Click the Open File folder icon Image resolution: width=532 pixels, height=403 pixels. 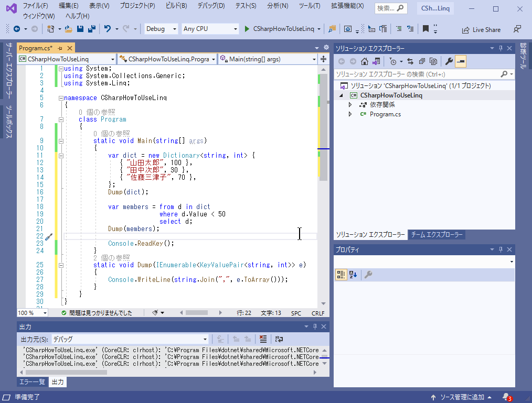pos(69,29)
